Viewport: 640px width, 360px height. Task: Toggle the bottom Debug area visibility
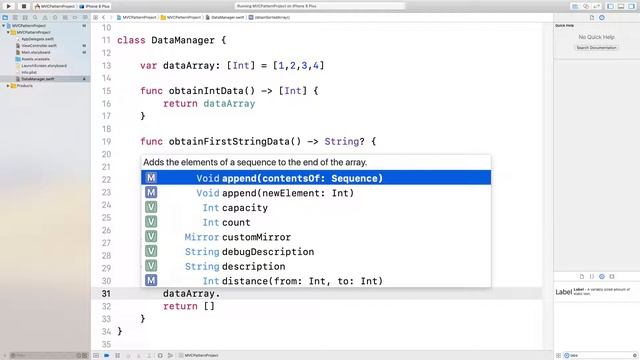pos(621,7)
